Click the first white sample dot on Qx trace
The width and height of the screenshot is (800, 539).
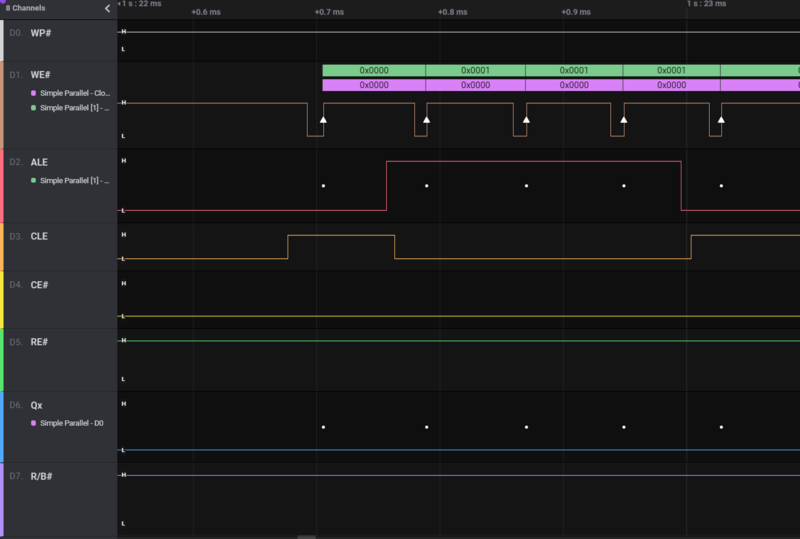point(323,427)
